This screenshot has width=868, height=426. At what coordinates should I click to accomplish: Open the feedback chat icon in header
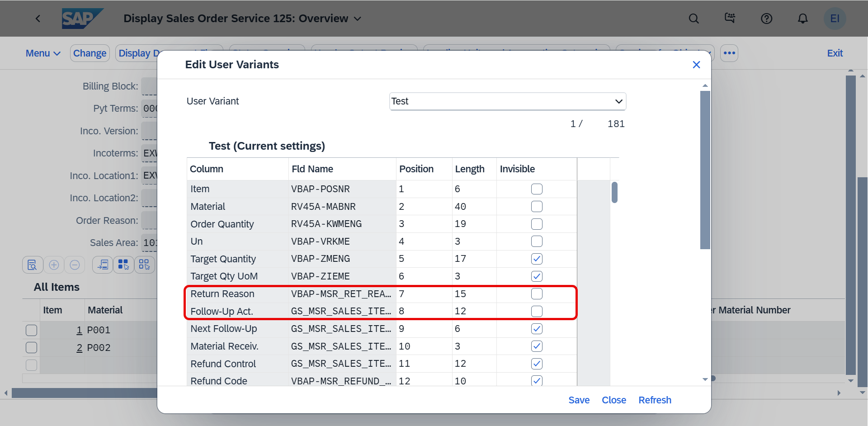coord(730,19)
